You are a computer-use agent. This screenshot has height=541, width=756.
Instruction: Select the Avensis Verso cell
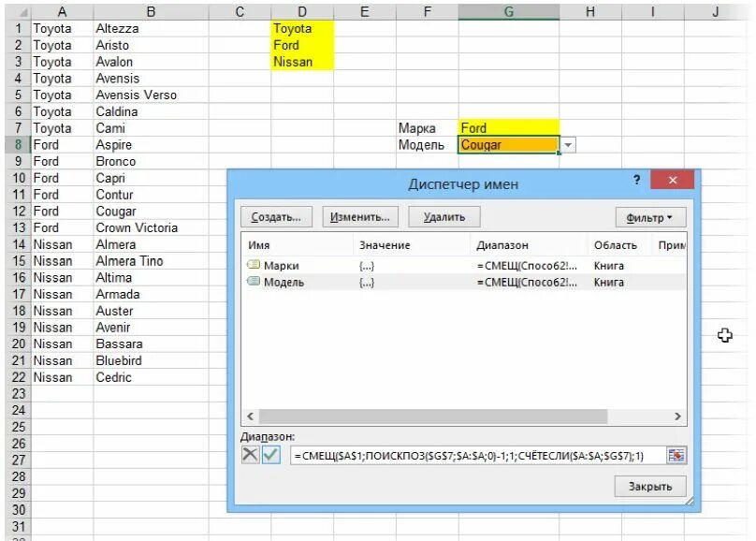[x=151, y=95]
